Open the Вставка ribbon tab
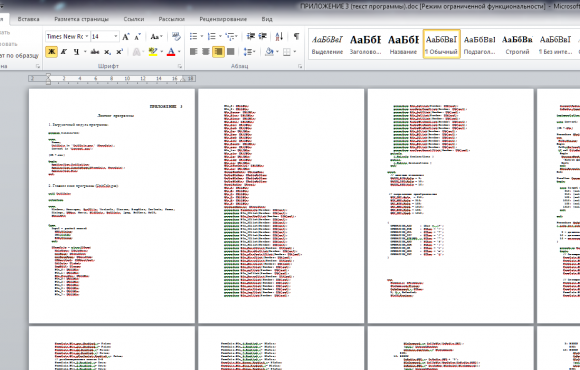Image resolution: width=580 pixels, height=370 pixels. (28, 19)
